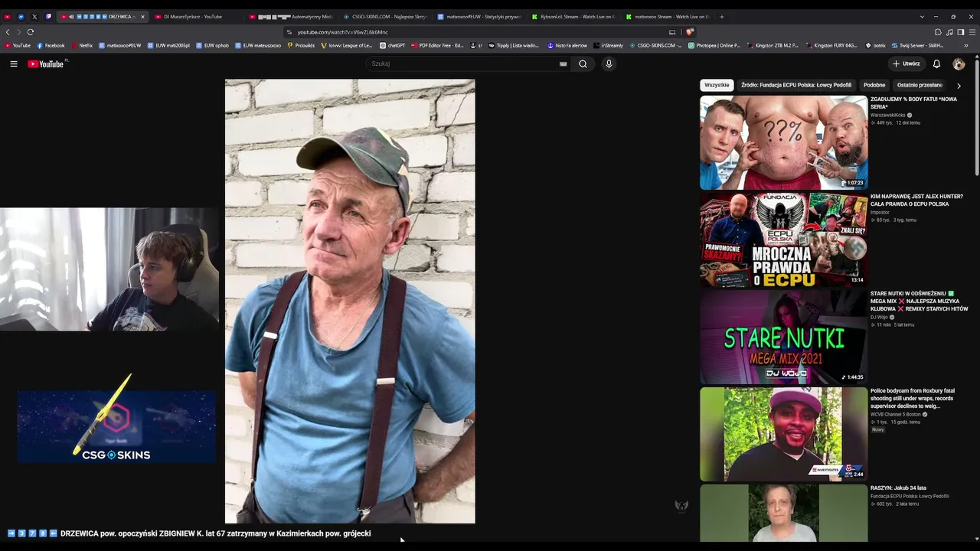Visit the WarszawskiKoks channel name

pyautogui.click(x=888, y=115)
